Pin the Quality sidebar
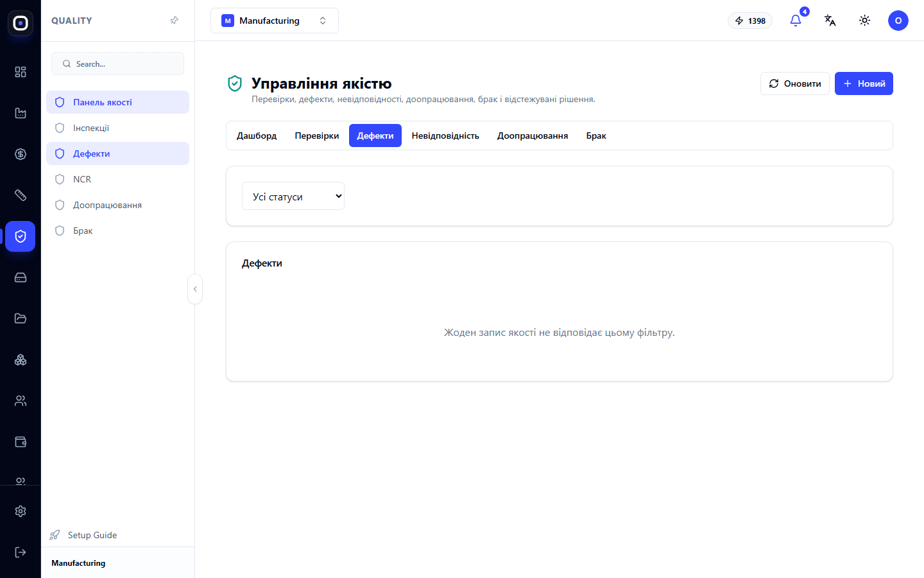This screenshot has width=924, height=578. 174,21
